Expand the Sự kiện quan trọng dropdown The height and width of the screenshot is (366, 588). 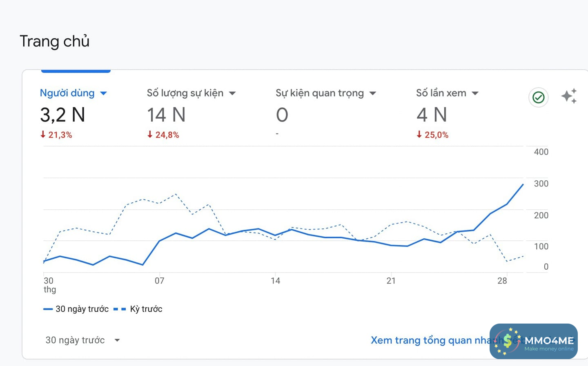373,93
